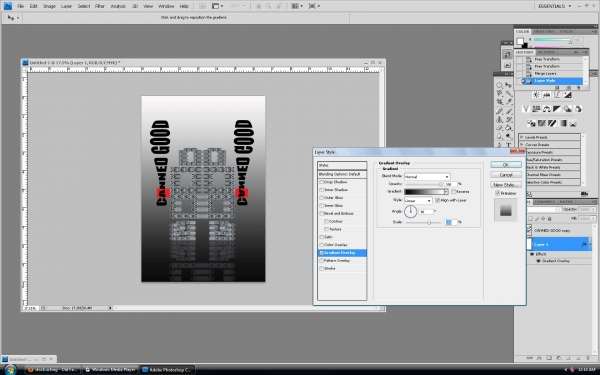Open the Arrange Documents dropdown
Viewport: 600px width, 375px height.
pos(297,6)
